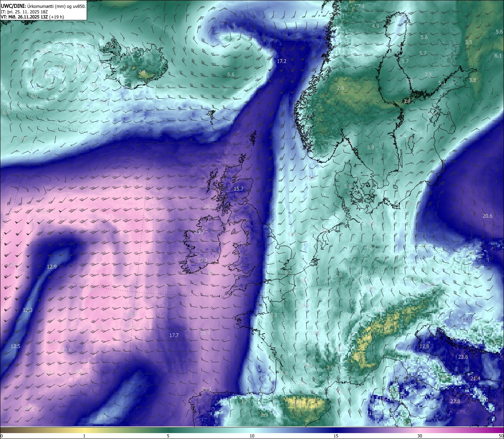Image resolution: width=504 pixels, height=439 pixels.
Task: Click the 15.7 value over Scotland
Action: click(239, 189)
